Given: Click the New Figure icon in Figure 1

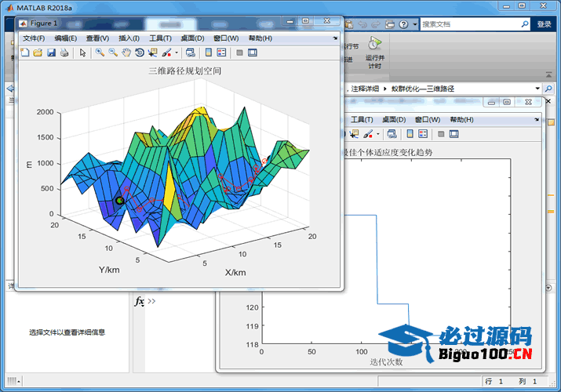Looking at the screenshot, I should (x=24, y=53).
